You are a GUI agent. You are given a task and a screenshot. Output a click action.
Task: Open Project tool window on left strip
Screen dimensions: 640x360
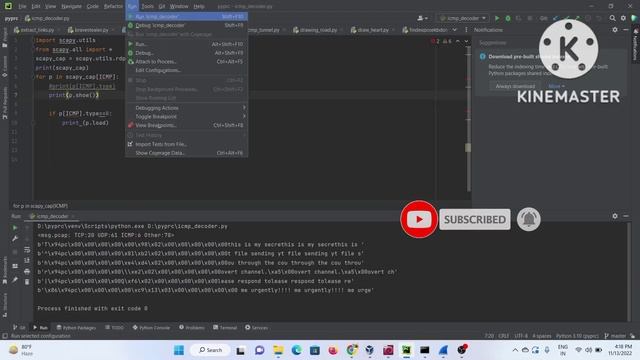(x=4, y=38)
